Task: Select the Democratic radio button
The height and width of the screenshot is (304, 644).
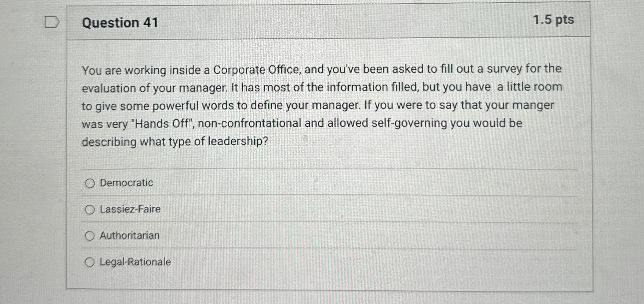Action: (x=90, y=183)
